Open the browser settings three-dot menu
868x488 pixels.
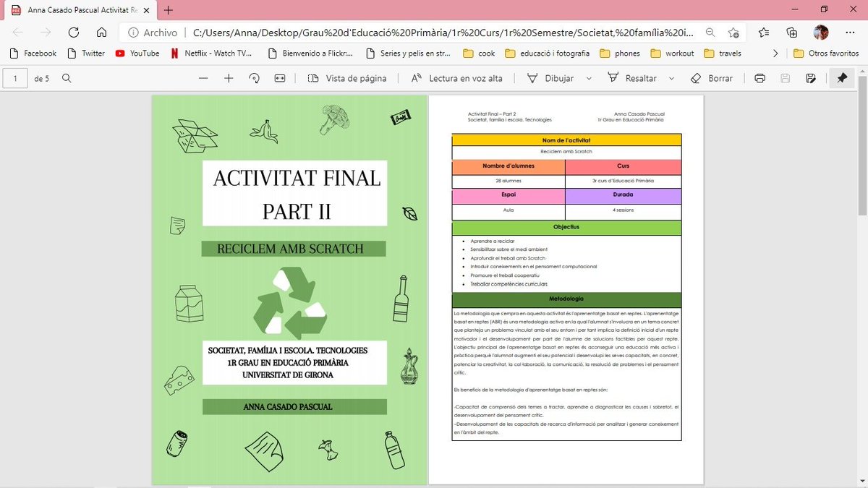click(x=848, y=33)
